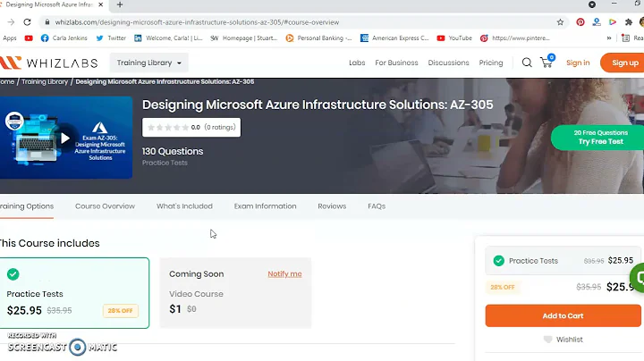This screenshot has height=361, width=644.
Task: Click the Whizlabs logo
Action: tap(49, 63)
